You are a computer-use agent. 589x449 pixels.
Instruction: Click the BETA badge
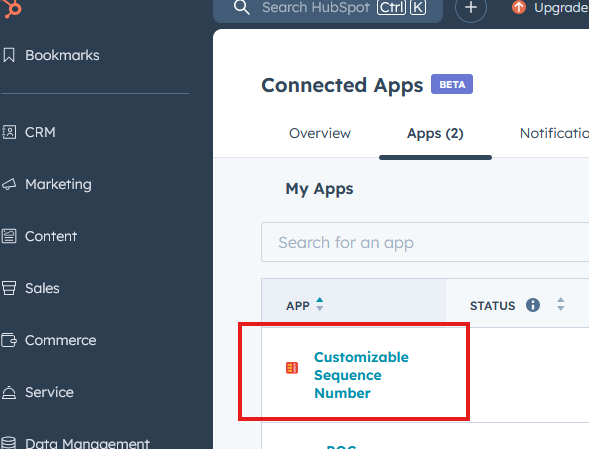pyautogui.click(x=452, y=84)
